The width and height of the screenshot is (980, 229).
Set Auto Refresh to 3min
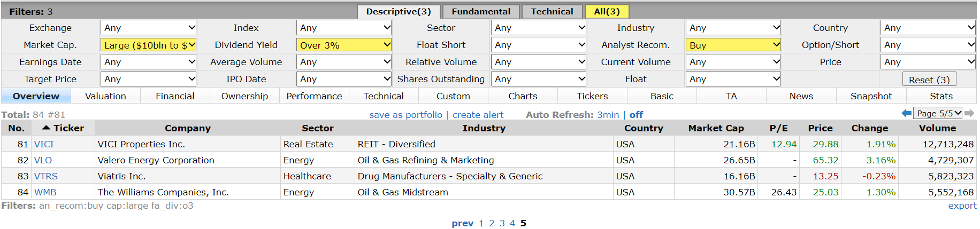click(608, 115)
